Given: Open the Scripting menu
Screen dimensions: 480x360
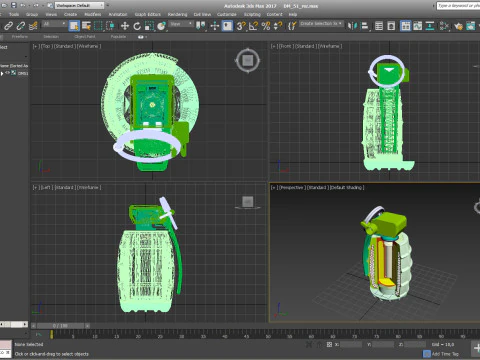Looking at the screenshot, I should [252, 14].
